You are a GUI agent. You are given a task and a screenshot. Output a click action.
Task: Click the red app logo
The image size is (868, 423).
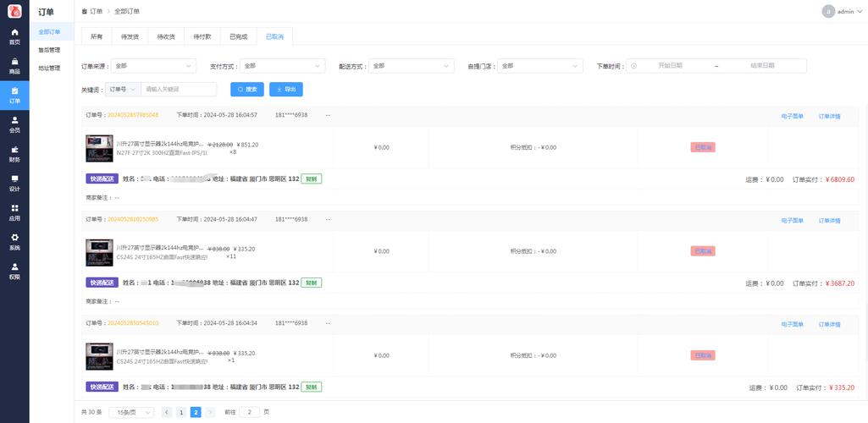point(14,11)
